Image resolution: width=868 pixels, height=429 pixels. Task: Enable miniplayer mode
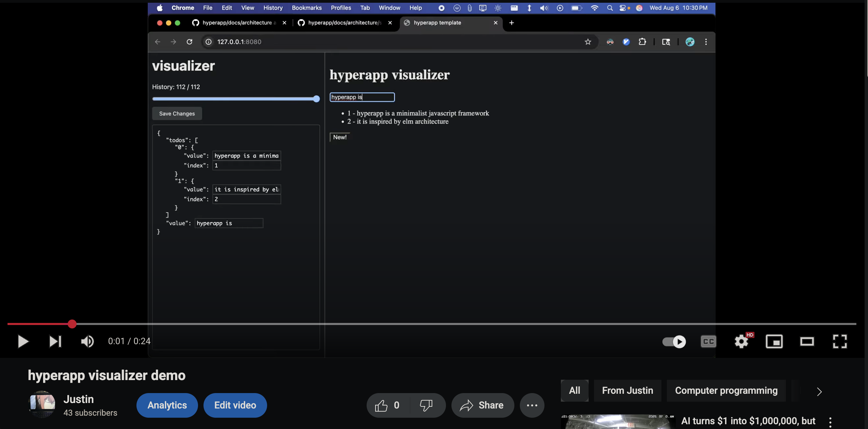pyautogui.click(x=774, y=341)
